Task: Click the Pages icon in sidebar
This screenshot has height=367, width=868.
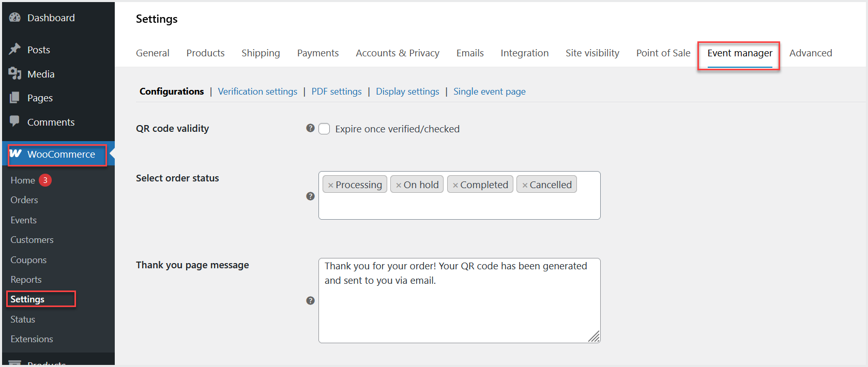Action: 15,98
